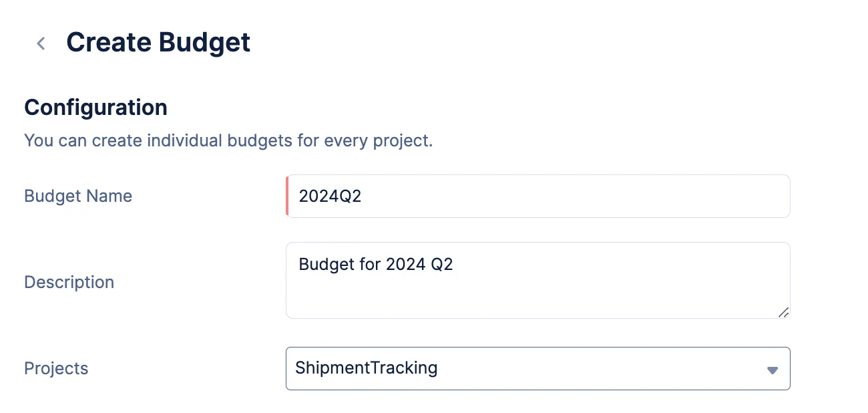Place cursor on Budget for 2024 Q2 text
Viewport: 868px width, 413px height.
coord(376,264)
